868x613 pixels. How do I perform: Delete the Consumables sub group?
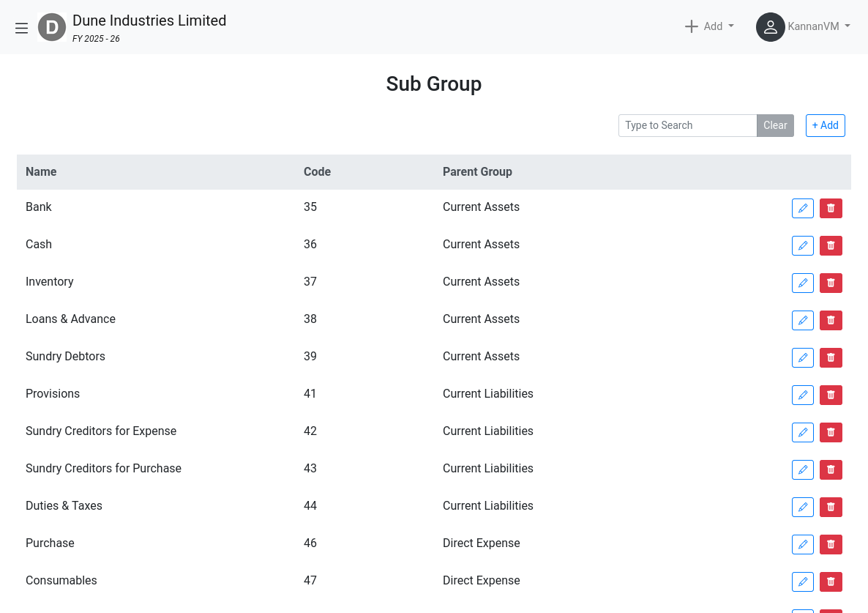click(x=831, y=582)
